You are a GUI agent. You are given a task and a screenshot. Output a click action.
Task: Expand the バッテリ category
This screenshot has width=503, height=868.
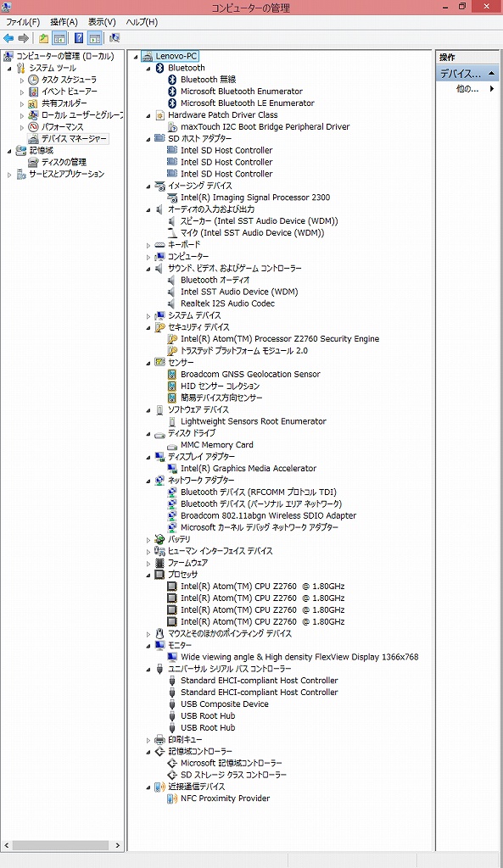pyautogui.click(x=148, y=540)
